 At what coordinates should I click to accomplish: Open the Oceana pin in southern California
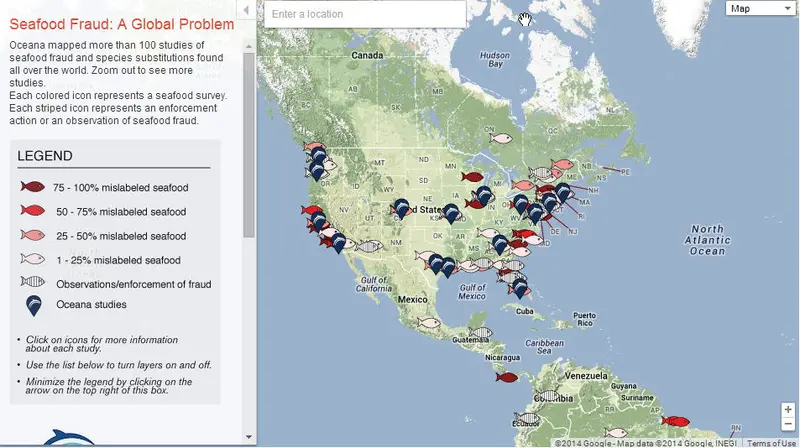click(x=338, y=243)
